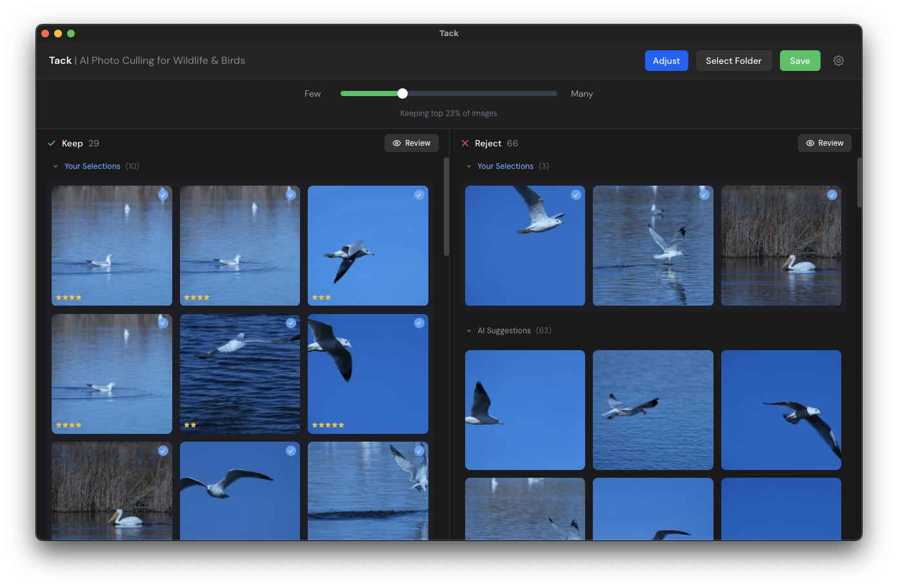
Task: Click the five-star rating on gull photo
Action: tap(328, 425)
